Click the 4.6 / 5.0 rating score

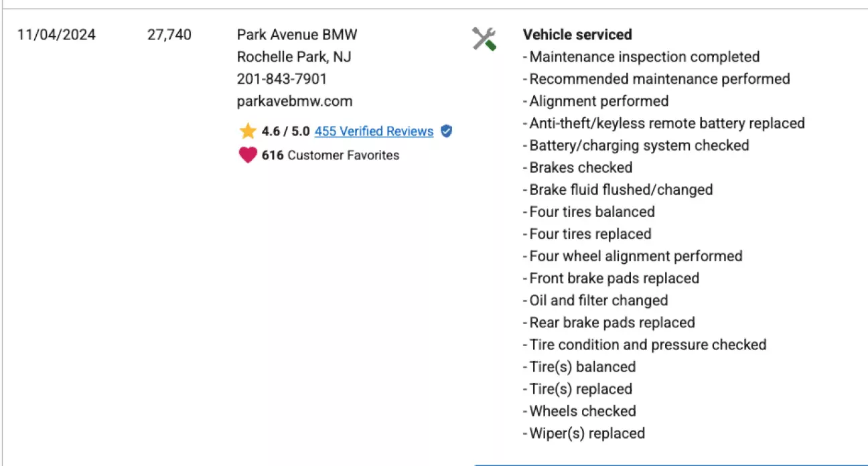point(285,131)
